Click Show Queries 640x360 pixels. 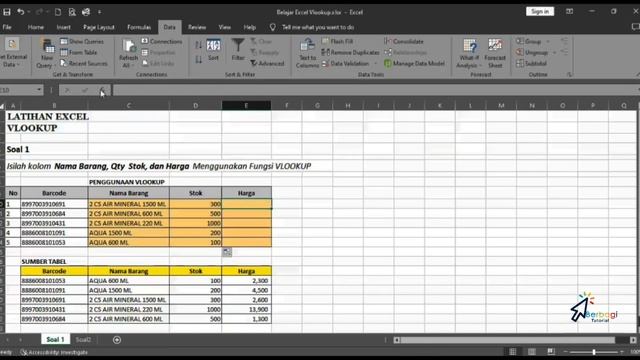[82, 41]
